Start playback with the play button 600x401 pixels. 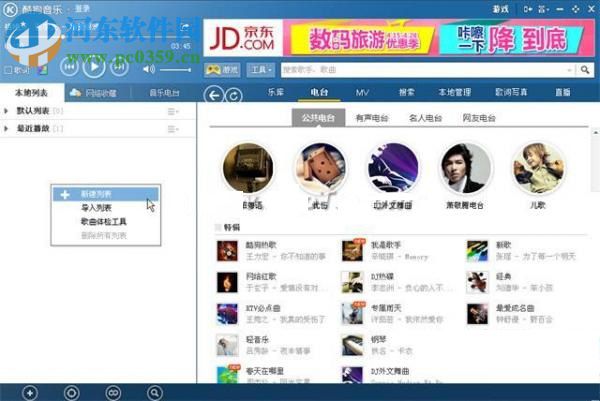[94, 67]
